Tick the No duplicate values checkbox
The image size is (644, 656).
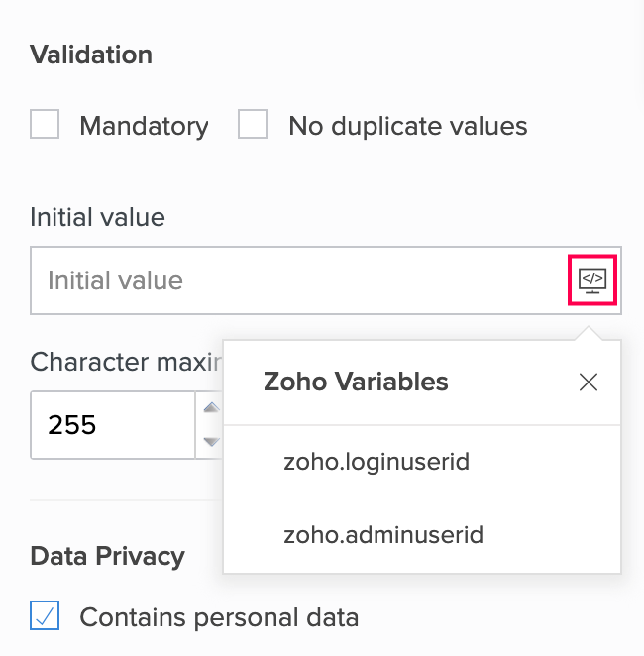(x=253, y=125)
